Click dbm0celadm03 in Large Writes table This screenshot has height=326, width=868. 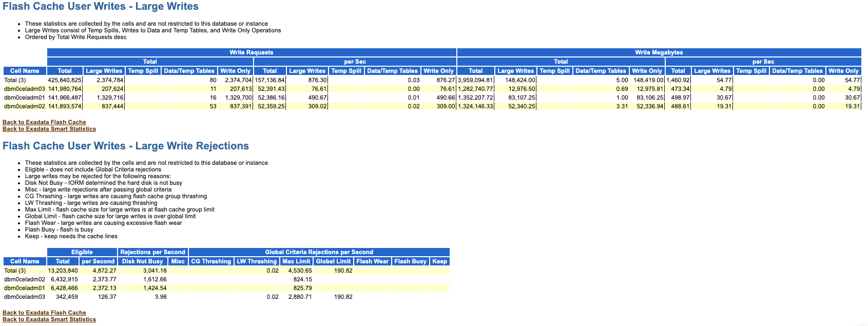tap(25, 89)
